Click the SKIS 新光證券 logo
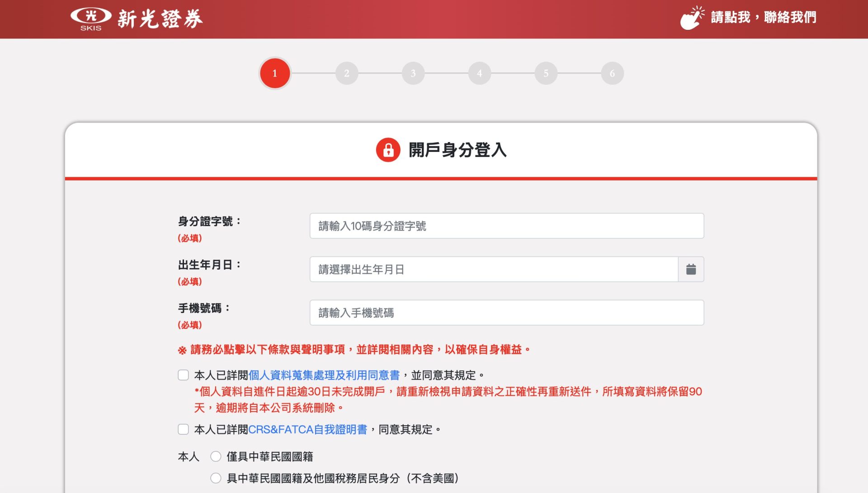 click(x=136, y=19)
